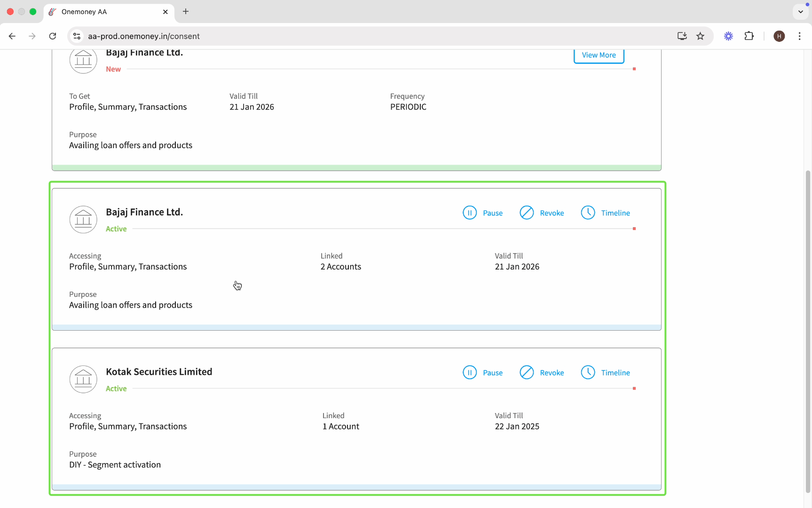
Task: Click the Active status on the Bajaj Finance card
Action: (x=116, y=229)
